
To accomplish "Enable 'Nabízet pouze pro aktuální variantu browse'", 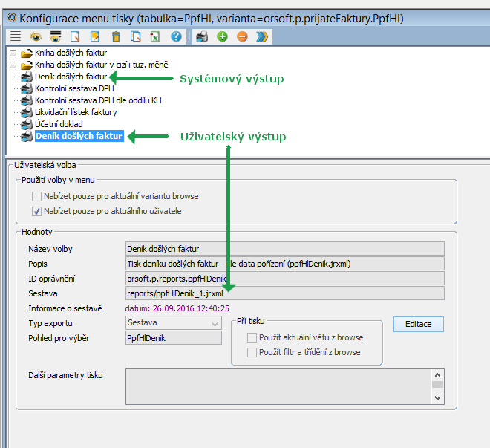I will point(36,196).
